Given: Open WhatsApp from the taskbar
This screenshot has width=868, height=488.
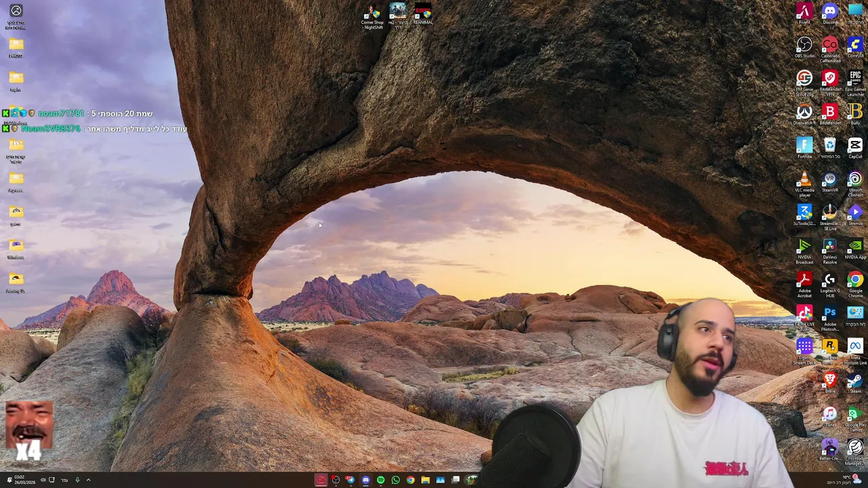Looking at the screenshot, I should [395, 480].
